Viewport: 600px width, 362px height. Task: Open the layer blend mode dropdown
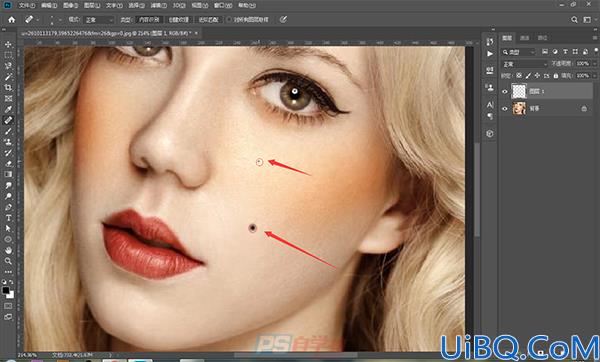[525, 64]
